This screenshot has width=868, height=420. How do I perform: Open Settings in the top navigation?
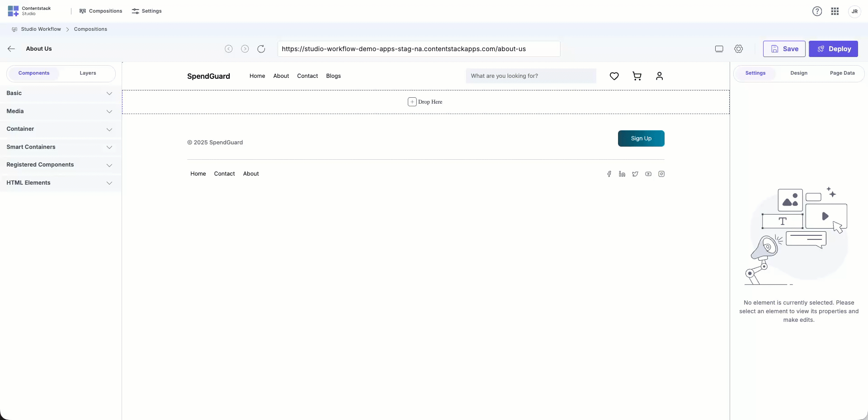click(x=147, y=11)
